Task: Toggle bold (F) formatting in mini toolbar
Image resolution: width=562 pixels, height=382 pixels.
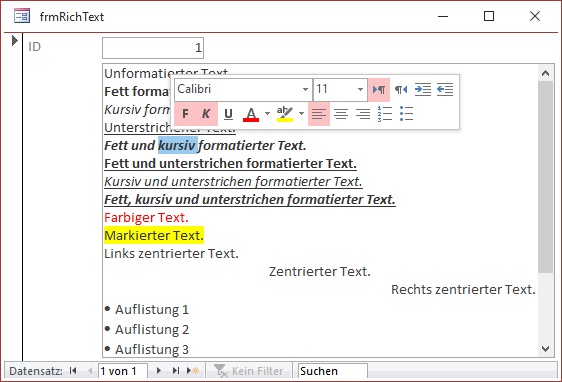Action: point(185,114)
